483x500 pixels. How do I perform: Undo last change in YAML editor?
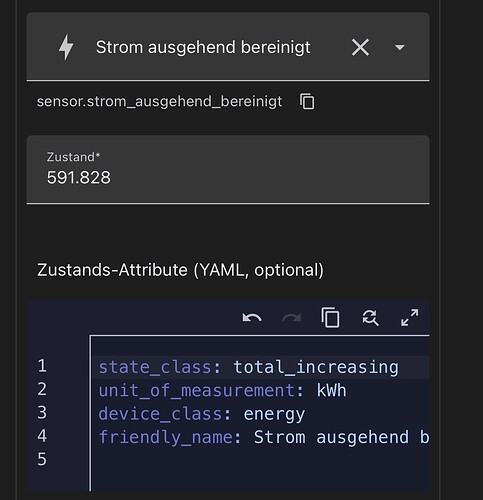252,318
